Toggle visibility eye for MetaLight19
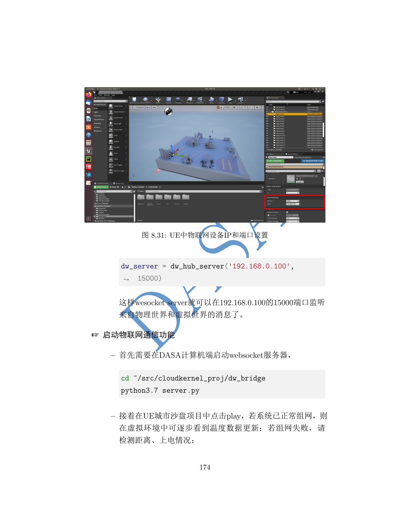This screenshot has height=532, width=411. (x=267, y=107)
